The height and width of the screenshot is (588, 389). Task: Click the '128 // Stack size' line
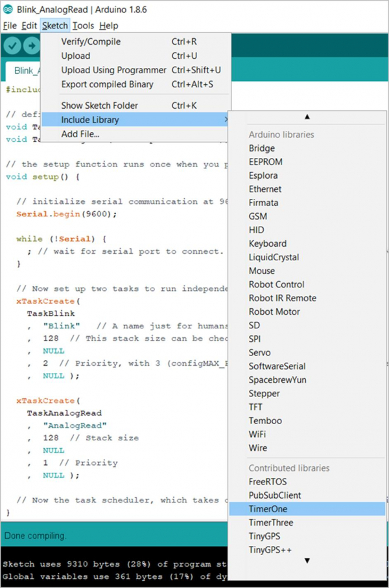[x=91, y=438]
